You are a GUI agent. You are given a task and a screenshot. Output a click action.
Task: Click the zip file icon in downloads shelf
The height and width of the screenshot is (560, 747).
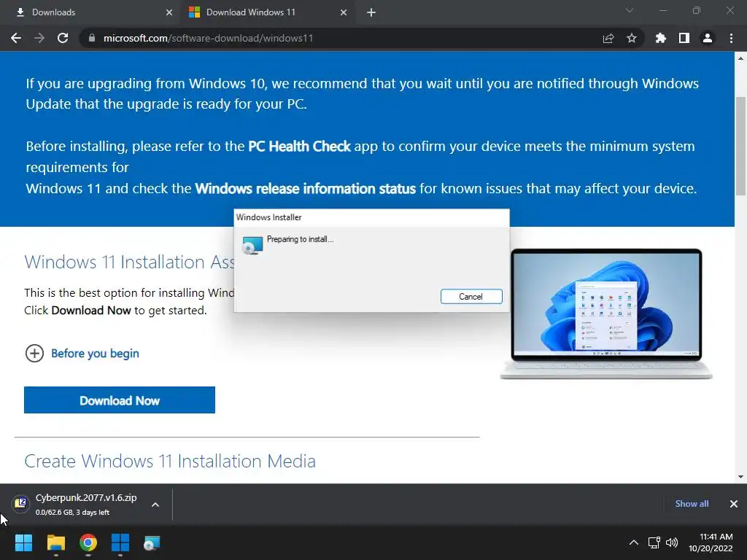click(x=20, y=503)
